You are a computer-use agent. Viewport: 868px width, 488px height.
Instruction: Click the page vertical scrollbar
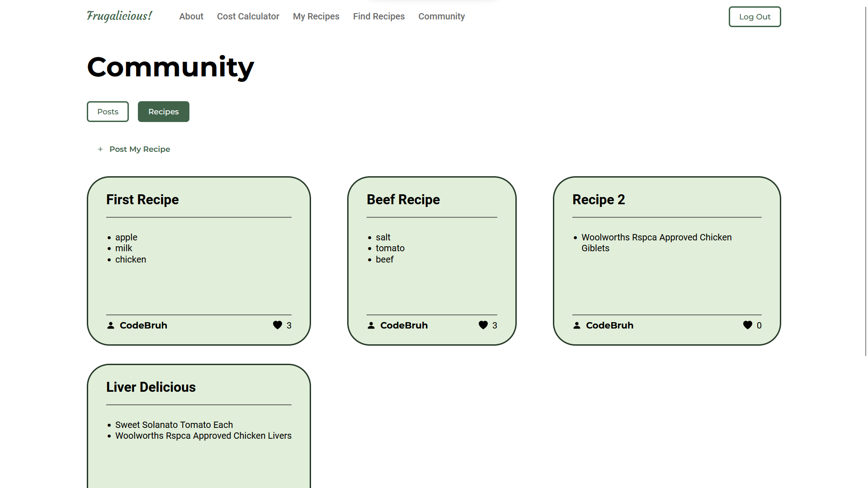tap(865, 181)
